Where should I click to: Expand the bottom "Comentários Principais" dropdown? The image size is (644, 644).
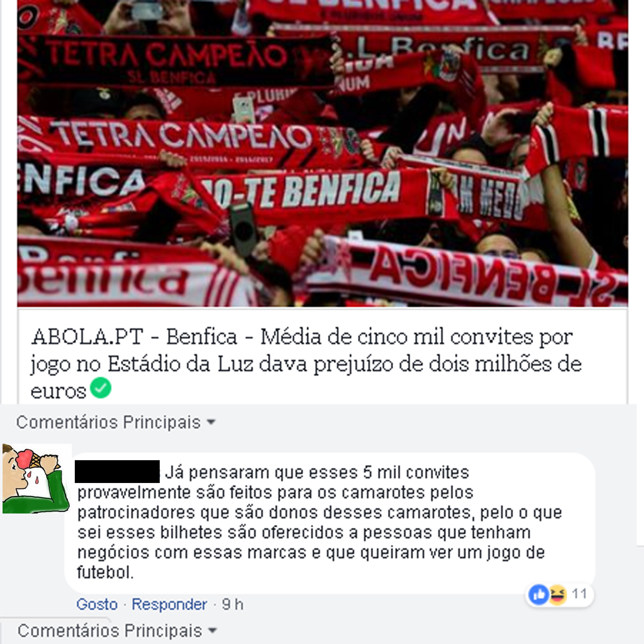pos(117,631)
